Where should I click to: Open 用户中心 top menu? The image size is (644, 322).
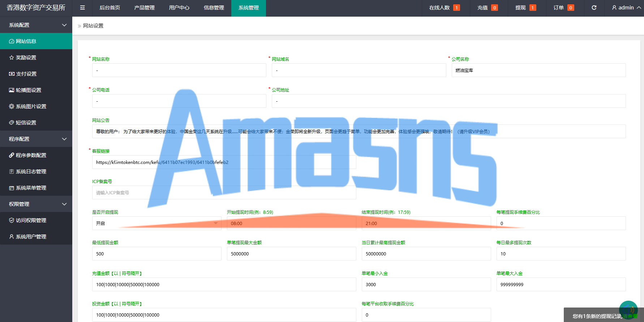point(179,8)
